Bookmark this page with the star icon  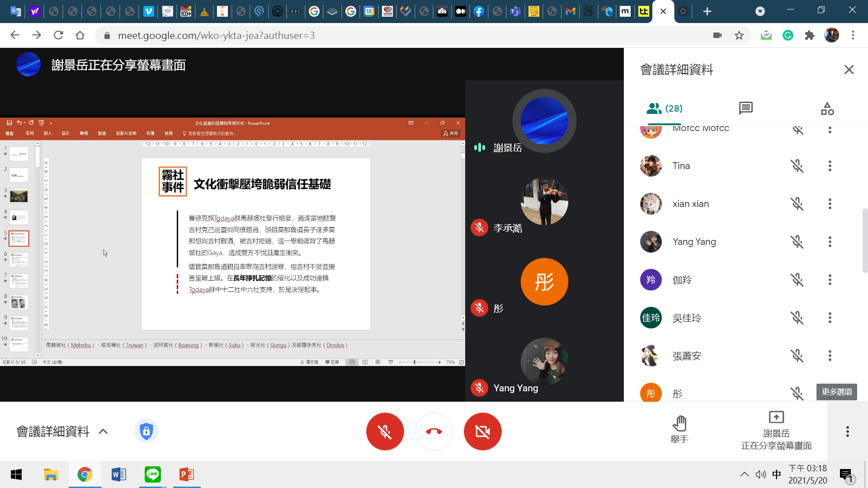(x=739, y=35)
